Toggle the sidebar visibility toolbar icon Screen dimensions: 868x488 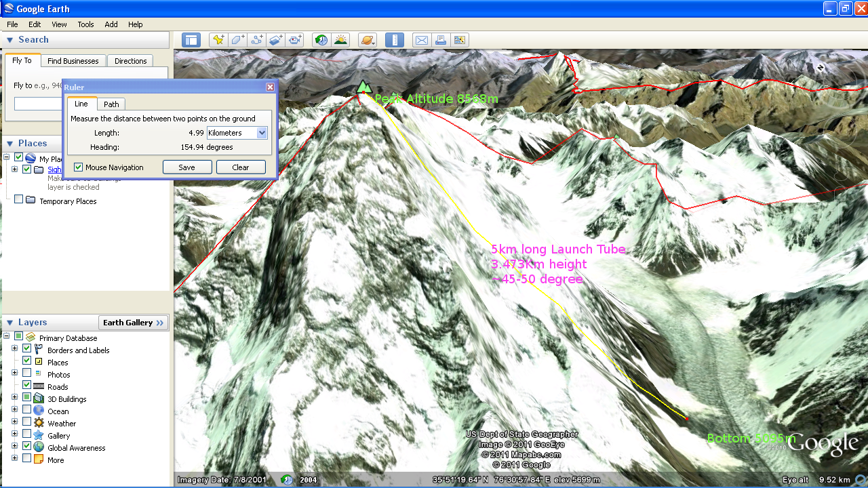191,40
